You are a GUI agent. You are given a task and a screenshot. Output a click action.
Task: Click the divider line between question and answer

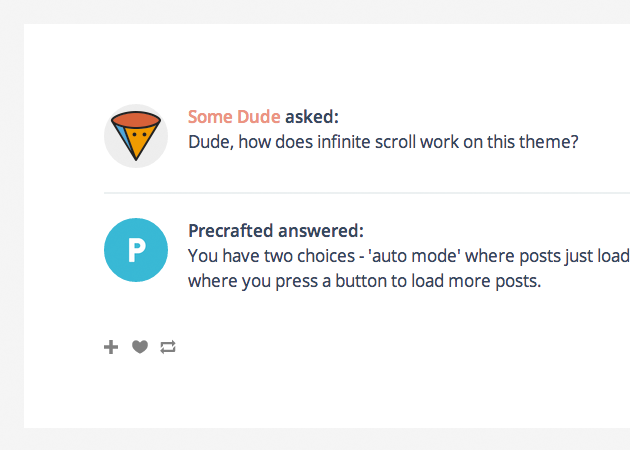(360, 192)
